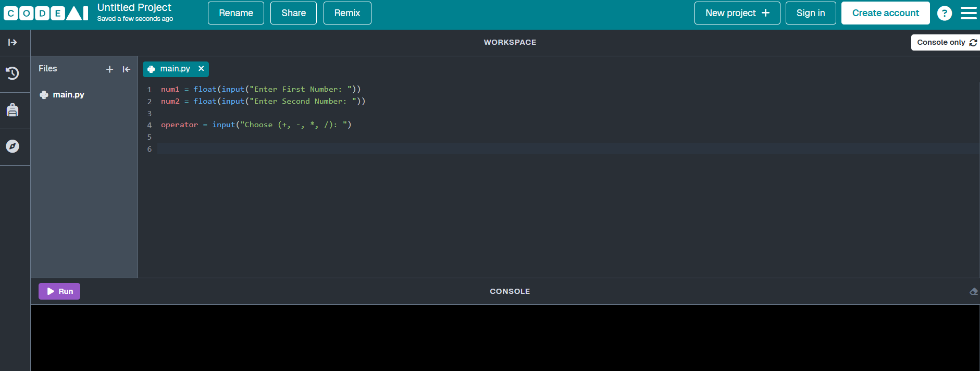This screenshot has width=980, height=371.
Task: Collapse the Files panel
Action: pyautogui.click(x=126, y=69)
